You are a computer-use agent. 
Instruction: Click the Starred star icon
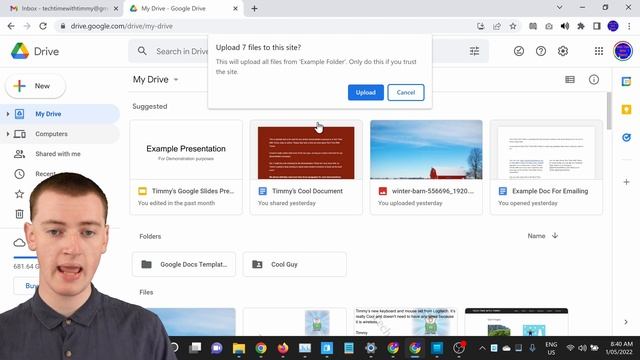coord(19,194)
